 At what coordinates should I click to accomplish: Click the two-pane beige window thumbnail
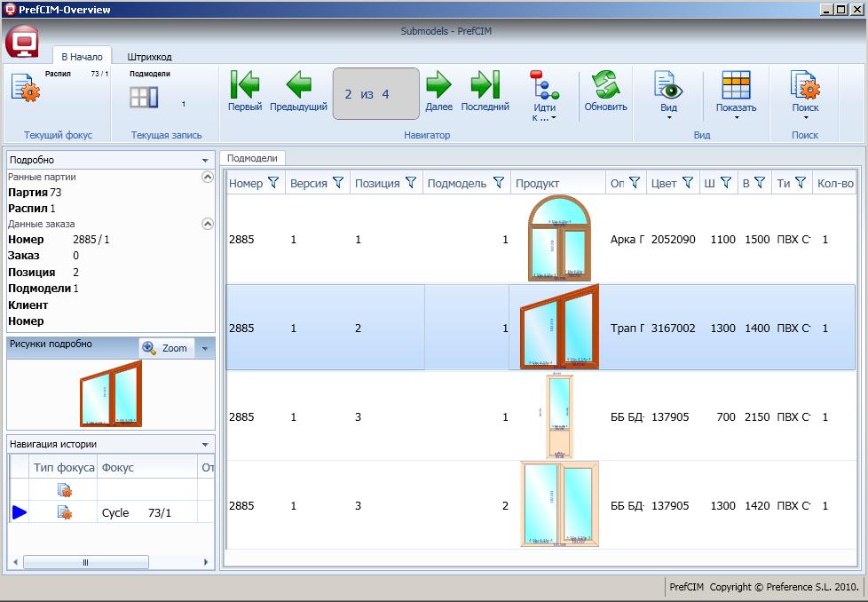559,504
